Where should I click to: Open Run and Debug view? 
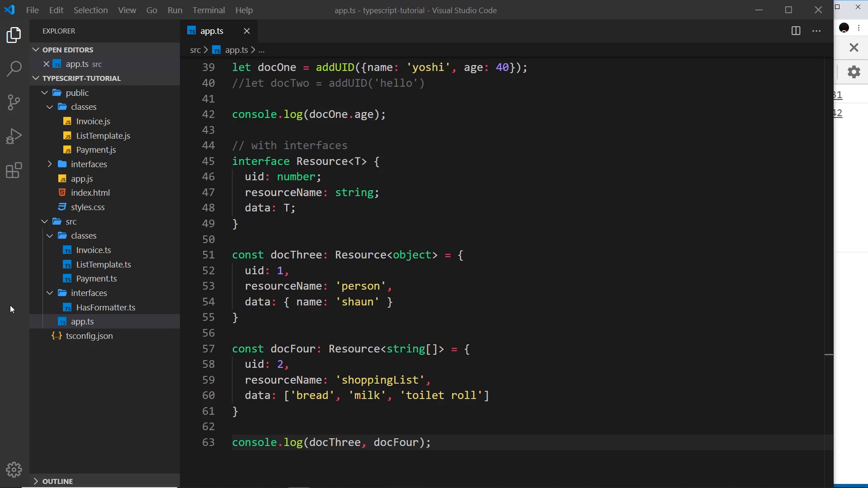pyautogui.click(x=14, y=136)
